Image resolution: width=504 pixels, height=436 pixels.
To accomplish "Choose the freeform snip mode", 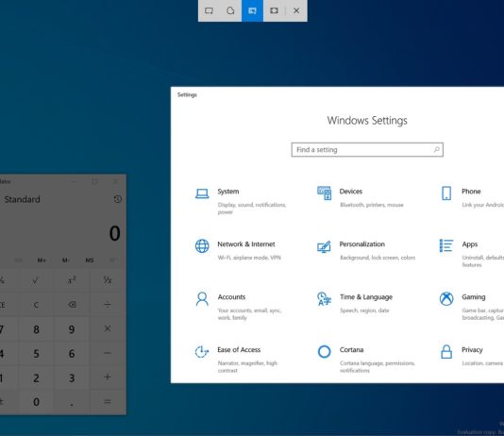I will click(230, 10).
